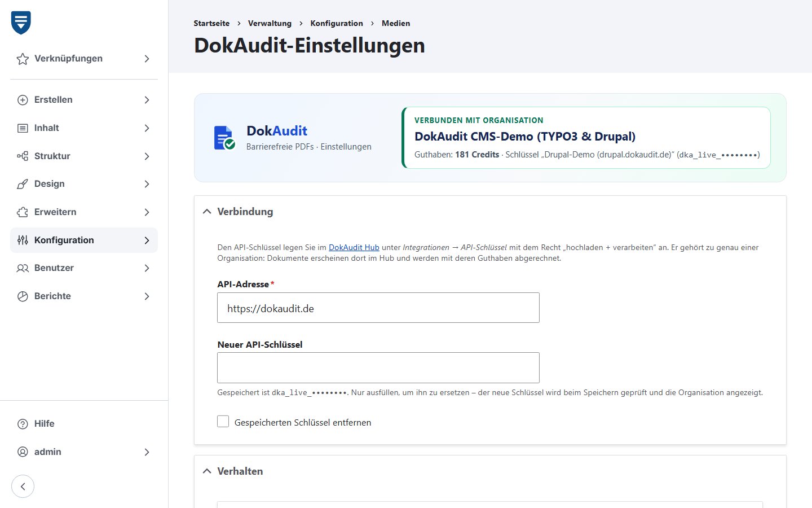
Task: Expand the Erweitern submenu chevron
Action: click(x=147, y=212)
